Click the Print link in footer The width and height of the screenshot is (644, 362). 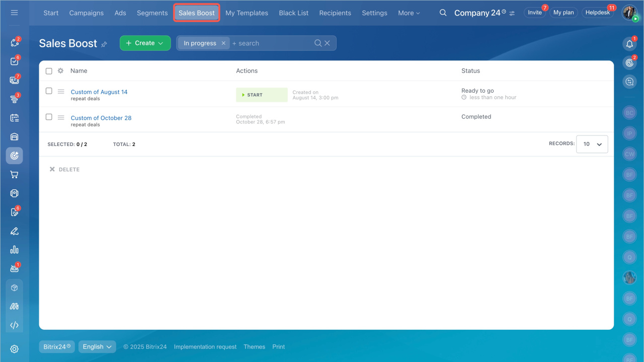click(279, 347)
